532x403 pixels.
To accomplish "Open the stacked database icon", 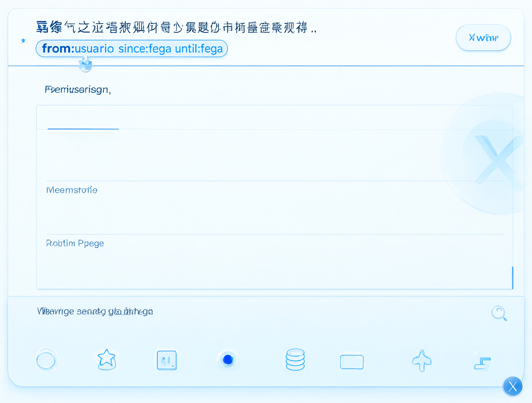I will (295, 359).
